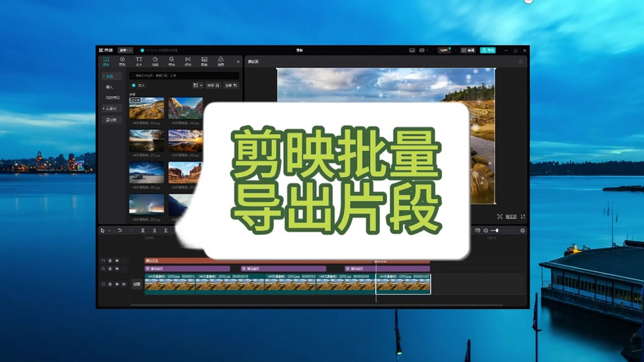Open the view mode dropdown in media panel
644x362 pixels.
[198, 85]
